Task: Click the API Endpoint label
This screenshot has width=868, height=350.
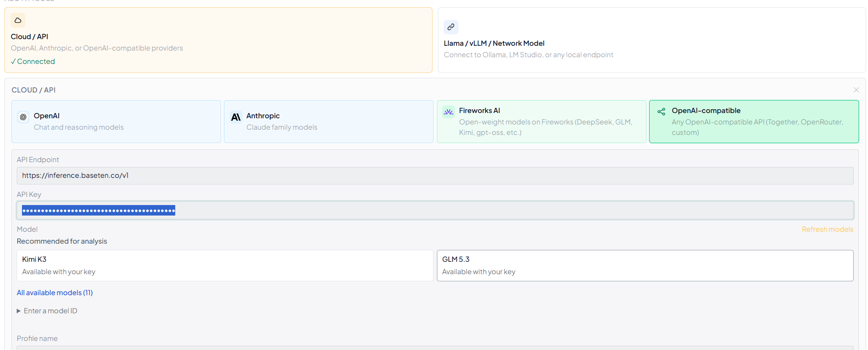Action: tap(38, 160)
